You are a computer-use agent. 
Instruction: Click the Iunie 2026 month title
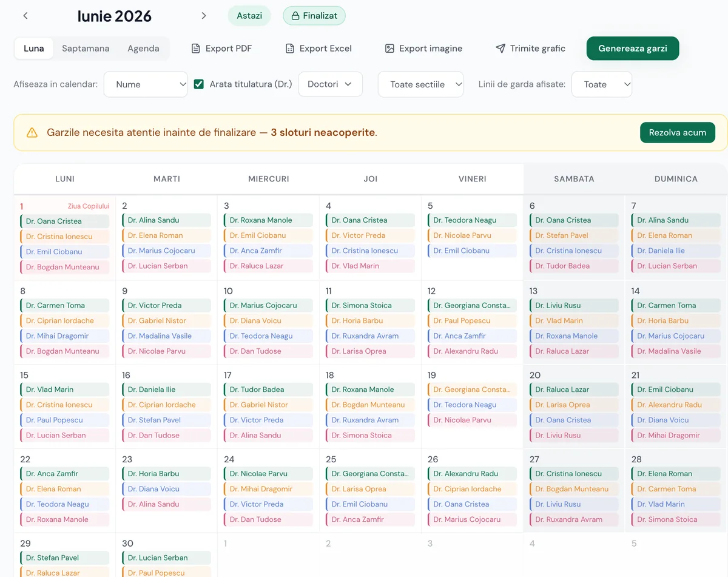tap(115, 16)
